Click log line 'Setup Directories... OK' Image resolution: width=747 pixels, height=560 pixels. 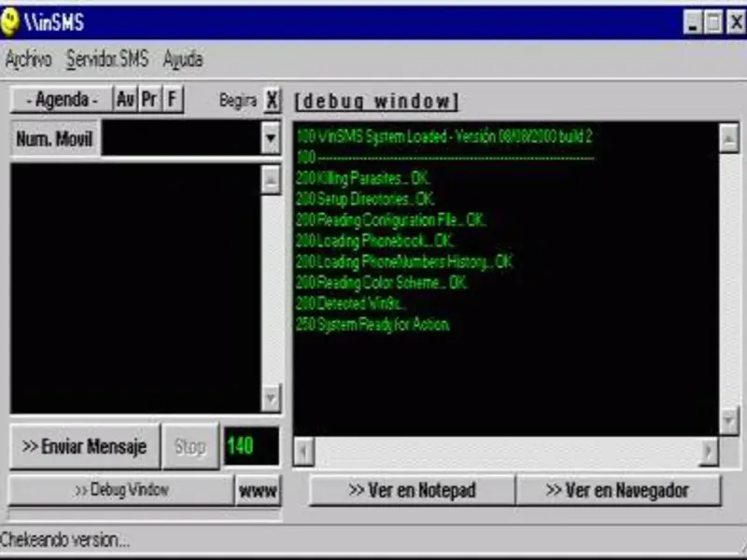click(364, 199)
